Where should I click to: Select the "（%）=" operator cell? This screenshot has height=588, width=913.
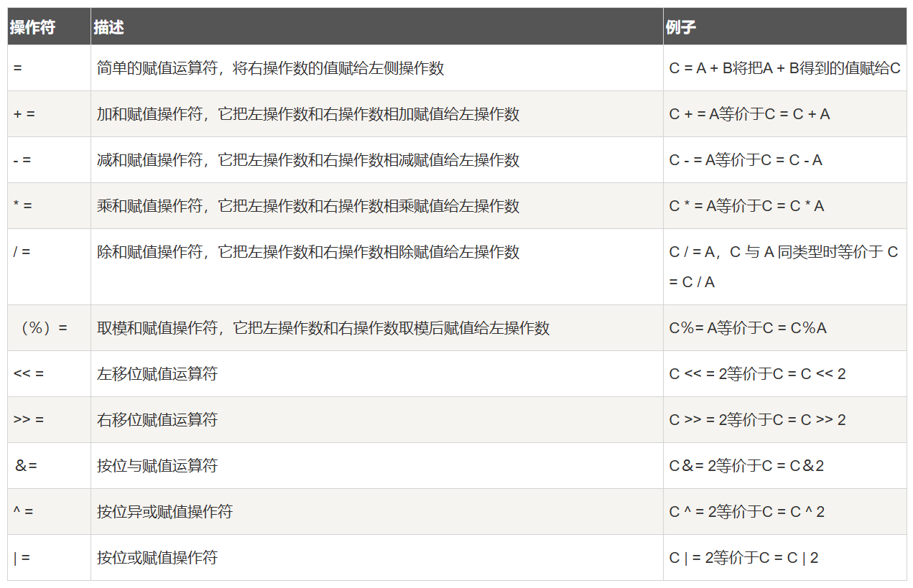pyautogui.click(x=41, y=328)
